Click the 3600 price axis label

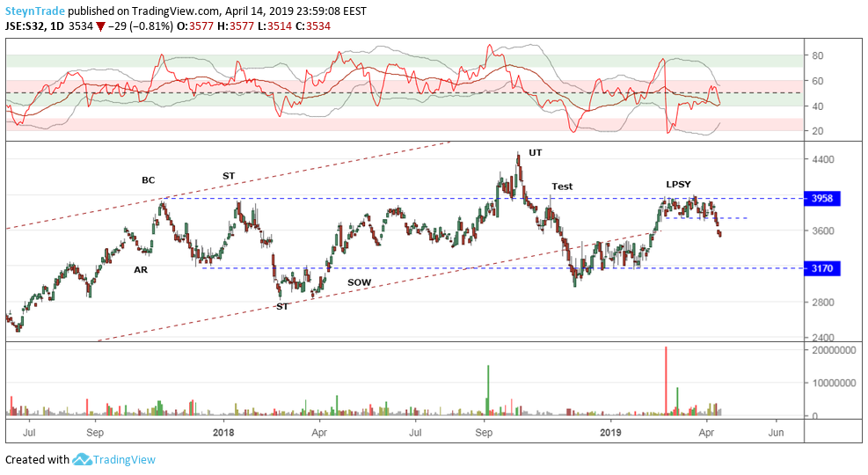(822, 230)
